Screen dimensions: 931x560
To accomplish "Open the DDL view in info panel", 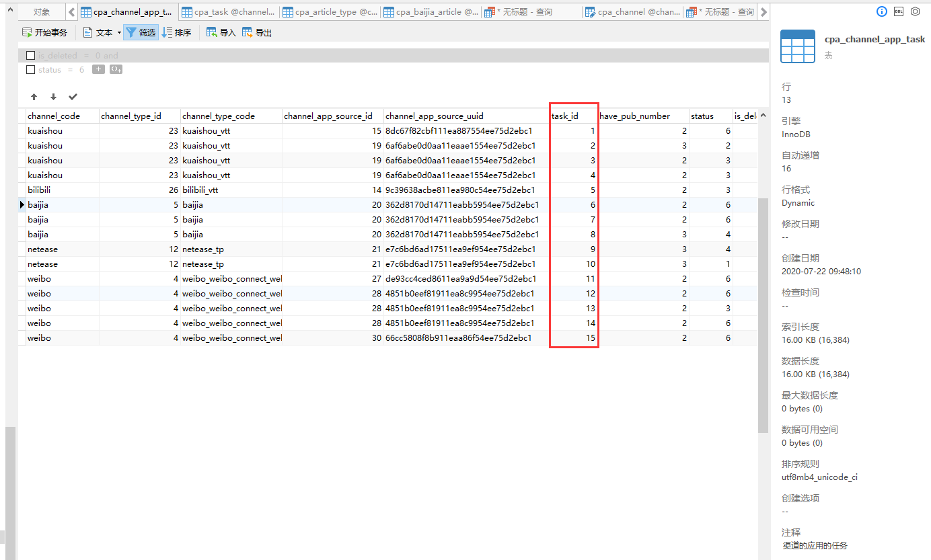I will point(898,11).
